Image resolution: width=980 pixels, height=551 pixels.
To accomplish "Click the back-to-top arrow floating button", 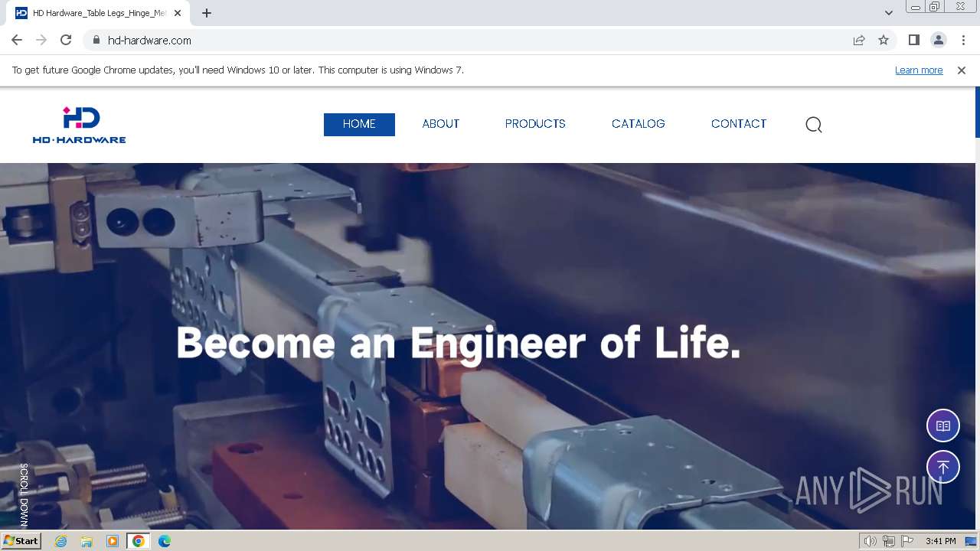I will click(943, 467).
